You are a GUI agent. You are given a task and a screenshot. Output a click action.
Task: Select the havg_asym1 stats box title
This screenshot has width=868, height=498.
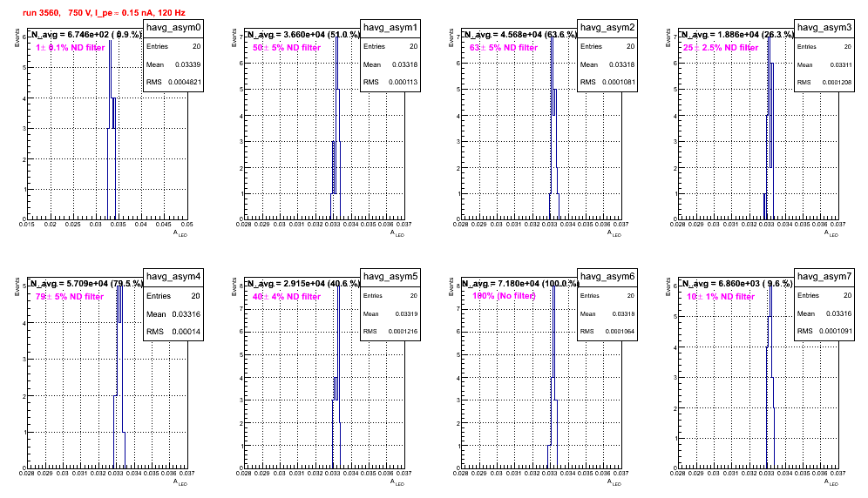[390, 28]
